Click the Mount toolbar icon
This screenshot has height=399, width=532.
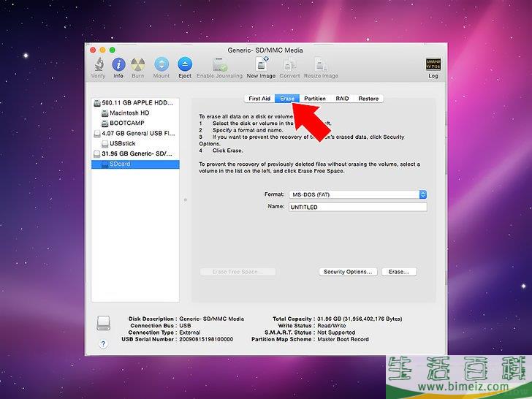coord(161,64)
